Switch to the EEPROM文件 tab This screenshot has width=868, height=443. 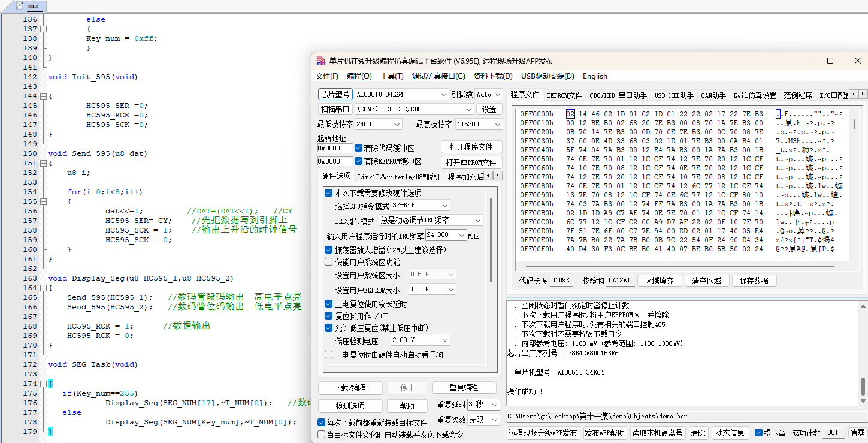[x=564, y=95]
